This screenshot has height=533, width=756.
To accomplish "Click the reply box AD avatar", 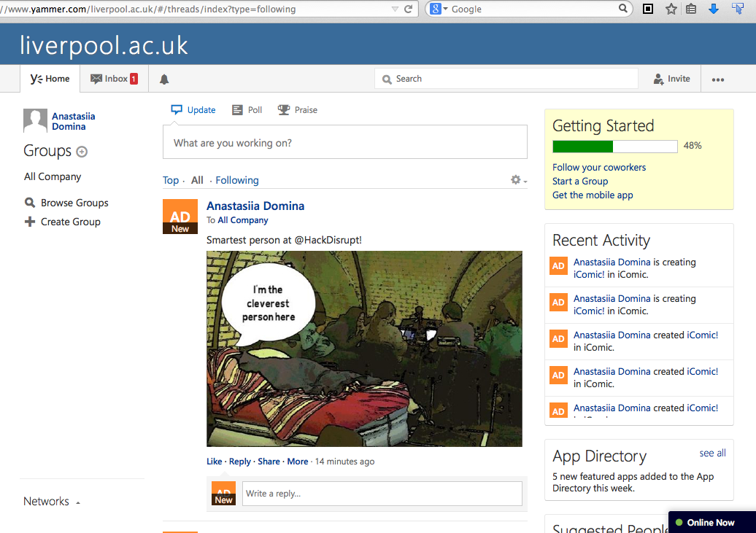I will (223, 493).
